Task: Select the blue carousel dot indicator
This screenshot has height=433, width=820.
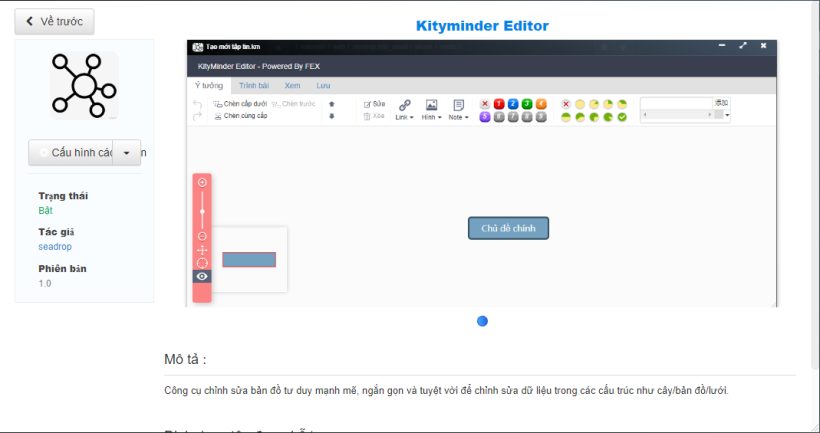Action: tap(482, 321)
